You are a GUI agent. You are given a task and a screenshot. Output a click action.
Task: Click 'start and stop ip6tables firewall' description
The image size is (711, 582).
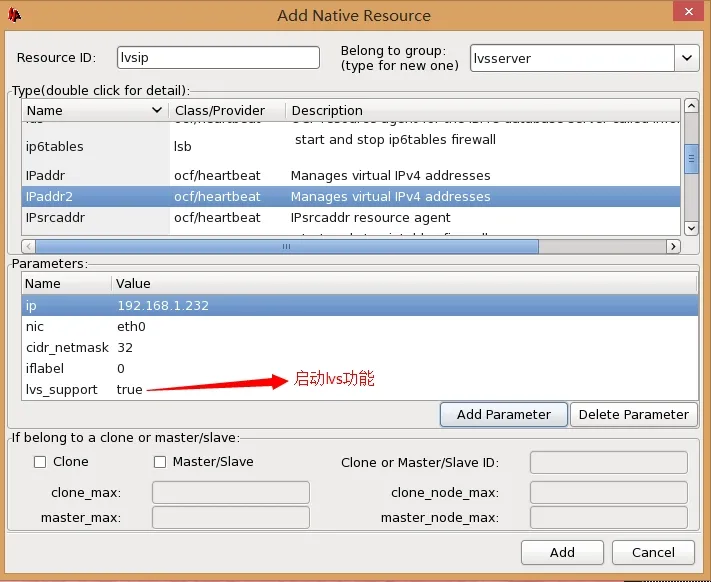pyautogui.click(x=395, y=140)
